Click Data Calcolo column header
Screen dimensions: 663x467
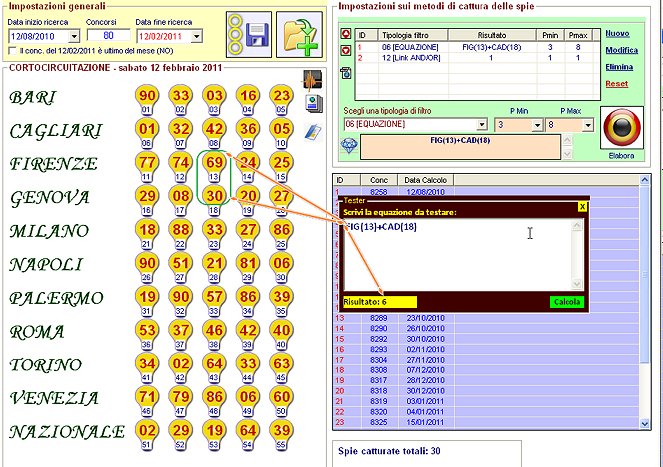(425, 180)
